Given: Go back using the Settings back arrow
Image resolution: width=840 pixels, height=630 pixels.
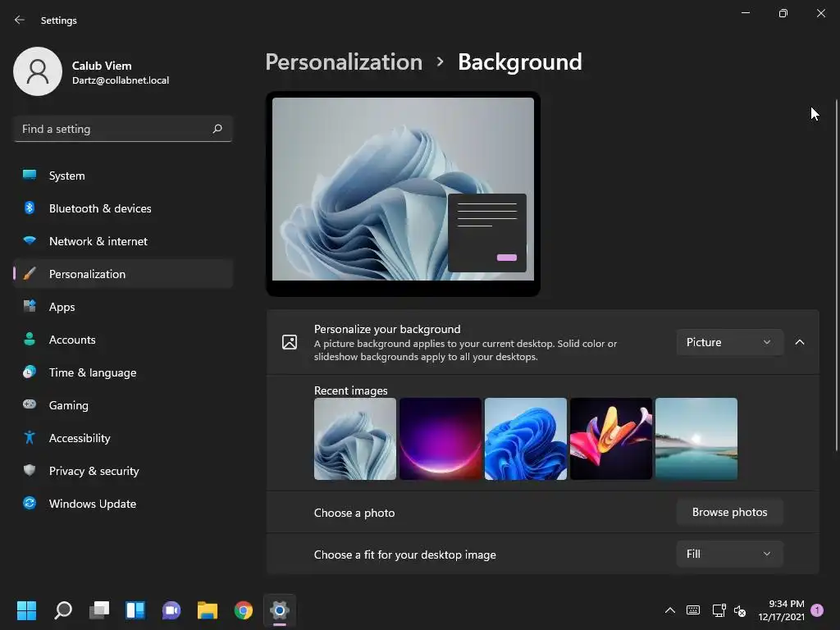Looking at the screenshot, I should coord(20,20).
